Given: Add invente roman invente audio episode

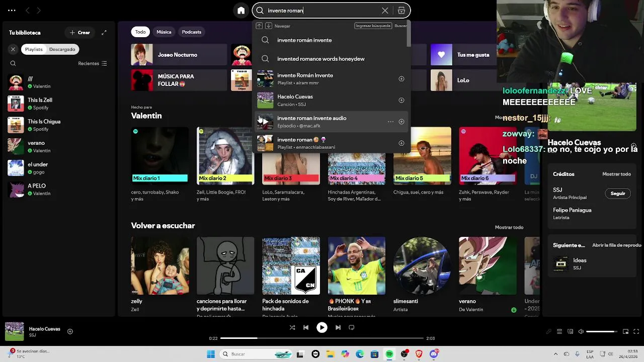Looking at the screenshot, I should click(401, 122).
